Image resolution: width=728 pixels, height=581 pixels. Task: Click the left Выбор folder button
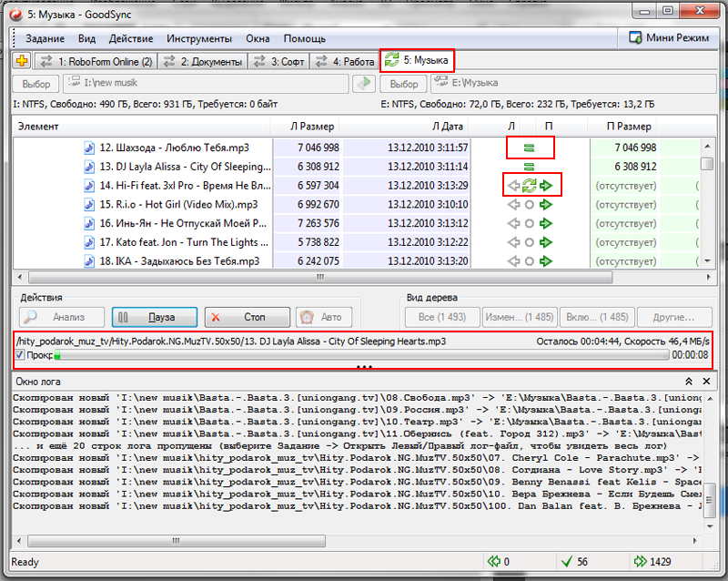click(35, 84)
